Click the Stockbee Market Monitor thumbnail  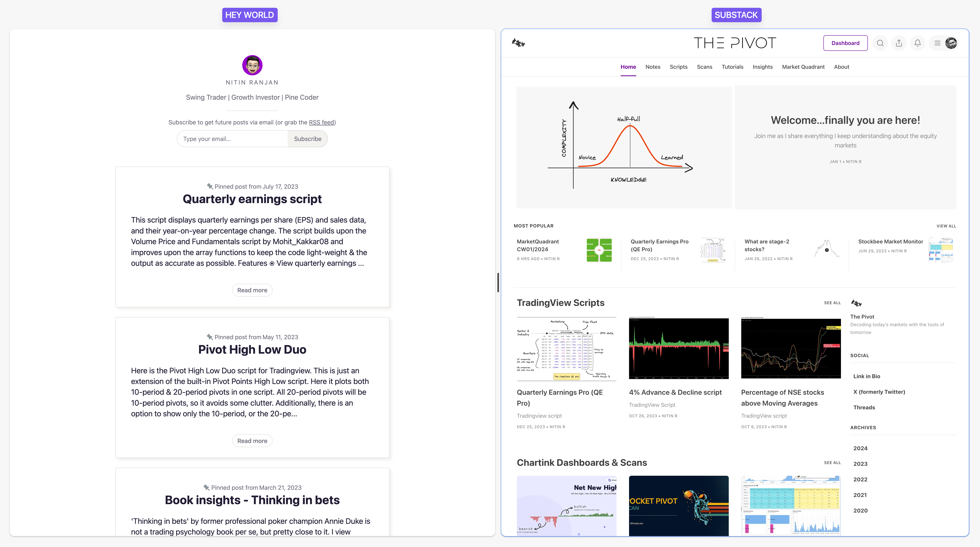coord(940,250)
